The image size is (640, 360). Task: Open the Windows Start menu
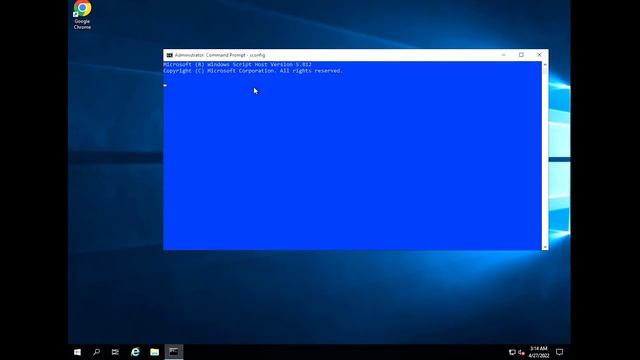78,352
